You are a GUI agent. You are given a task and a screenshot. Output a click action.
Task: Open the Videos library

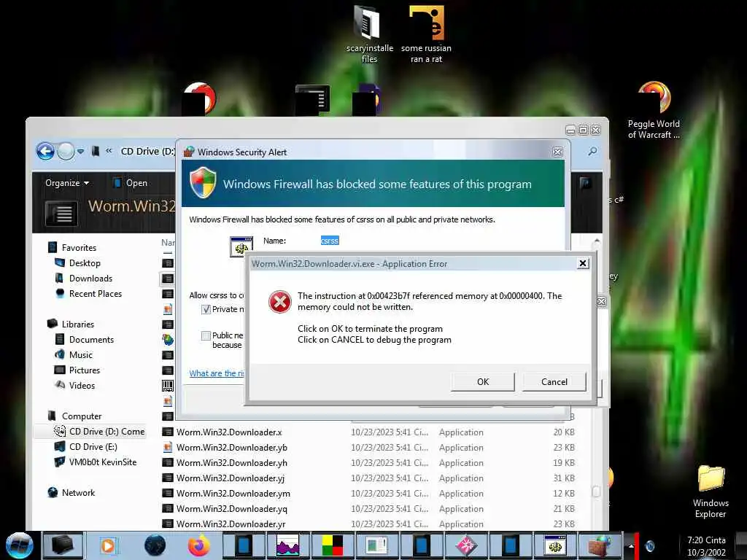(75, 385)
